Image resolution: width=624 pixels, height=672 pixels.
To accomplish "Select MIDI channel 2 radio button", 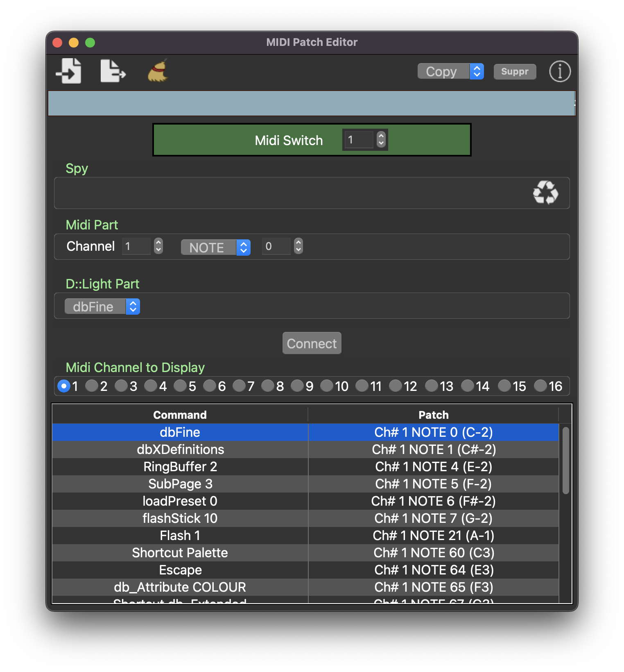I will point(92,386).
